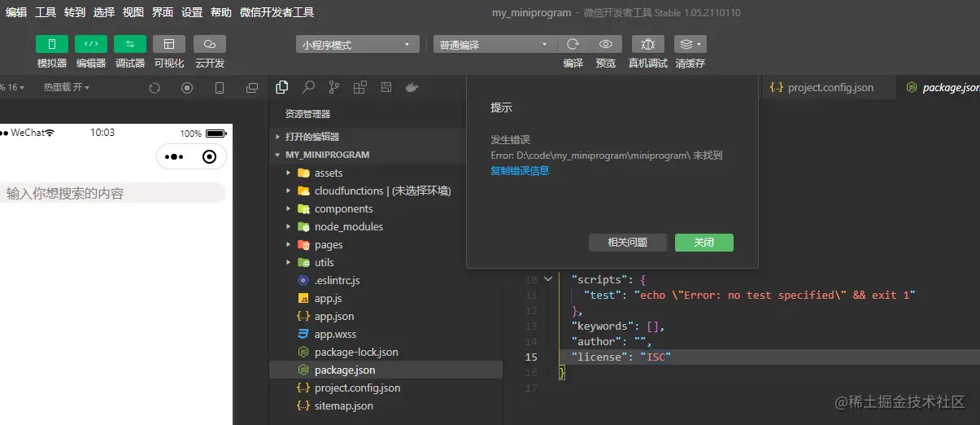Open the 视图 menu
Viewport: 980px width, 425px height.
coord(133,12)
